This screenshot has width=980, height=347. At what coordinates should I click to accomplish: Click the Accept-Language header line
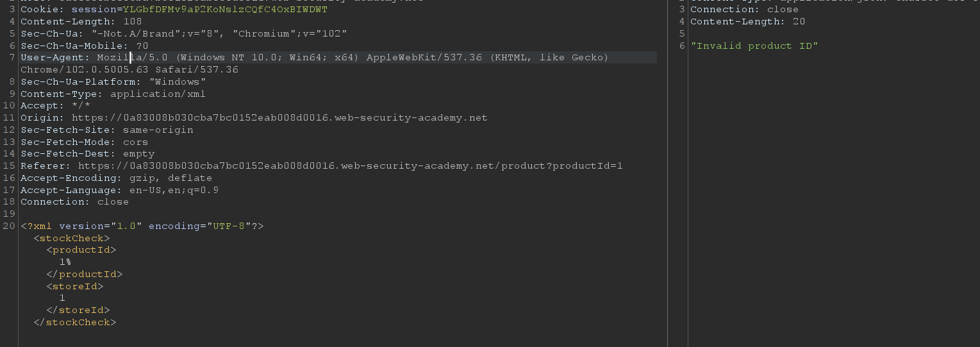coord(119,190)
